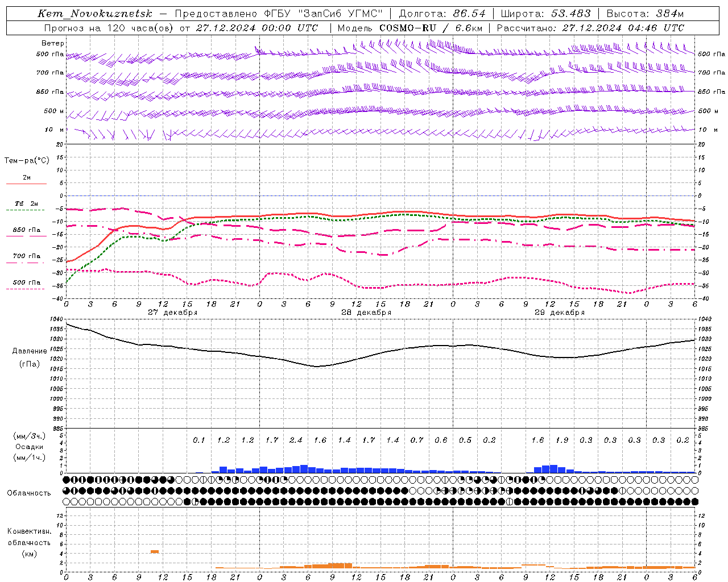Click the 2.4 precipitation value

[x=296, y=440]
